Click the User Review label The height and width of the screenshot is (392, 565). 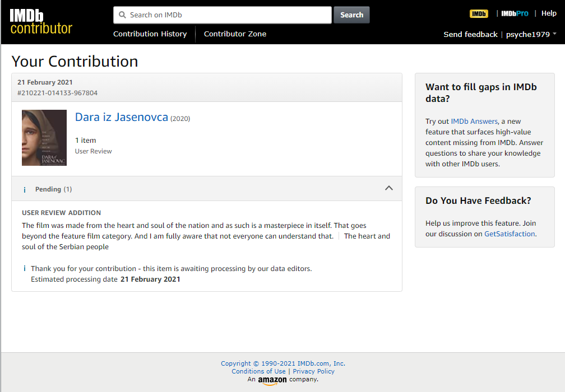pyautogui.click(x=93, y=151)
